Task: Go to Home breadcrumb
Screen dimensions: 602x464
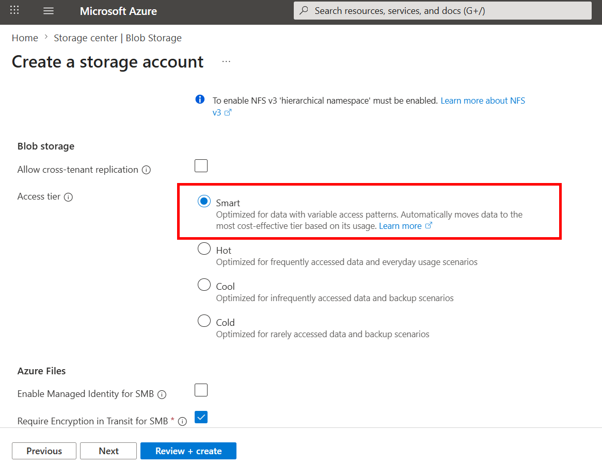Action: tap(25, 38)
